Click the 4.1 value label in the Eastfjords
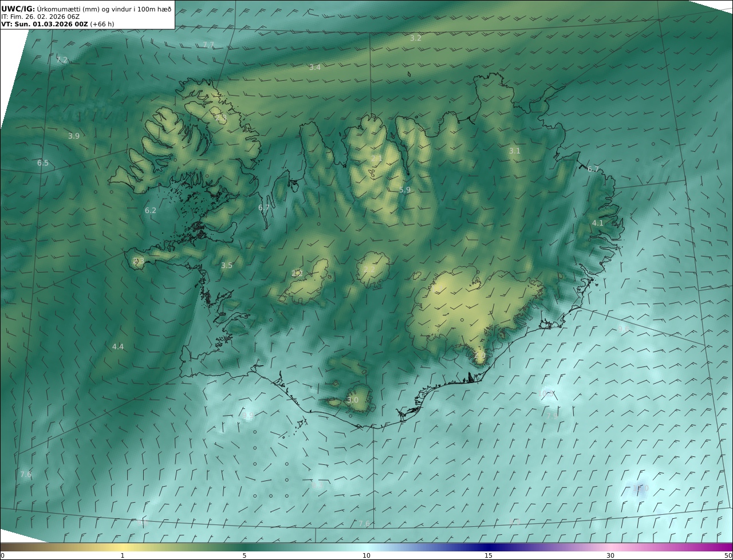 [x=598, y=223]
